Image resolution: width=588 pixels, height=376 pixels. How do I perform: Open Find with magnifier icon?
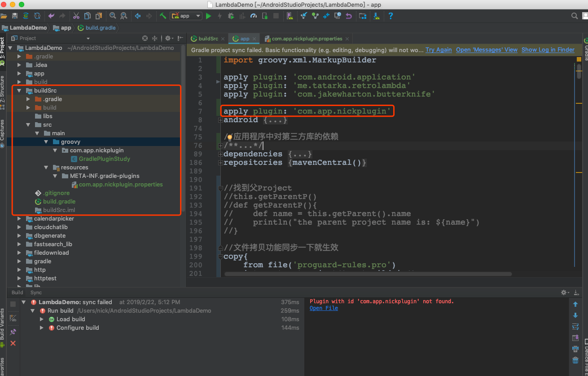pos(113,16)
